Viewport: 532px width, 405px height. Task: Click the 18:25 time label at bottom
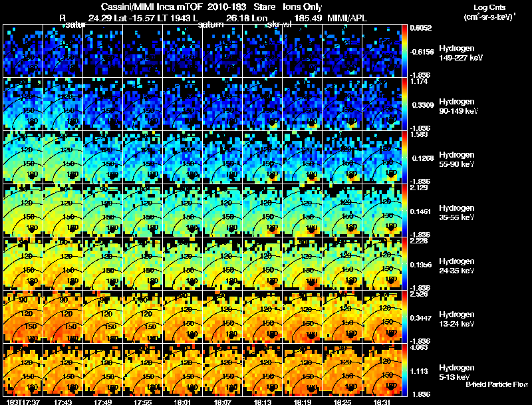[x=342, y=402]
